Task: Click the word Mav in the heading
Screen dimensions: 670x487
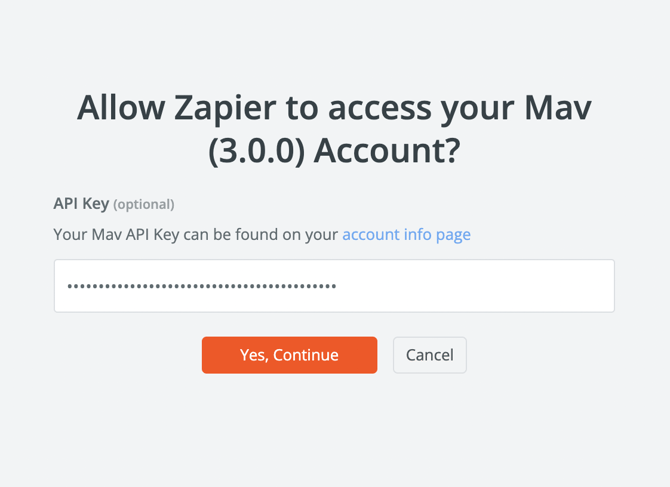Action: (555, 108)
